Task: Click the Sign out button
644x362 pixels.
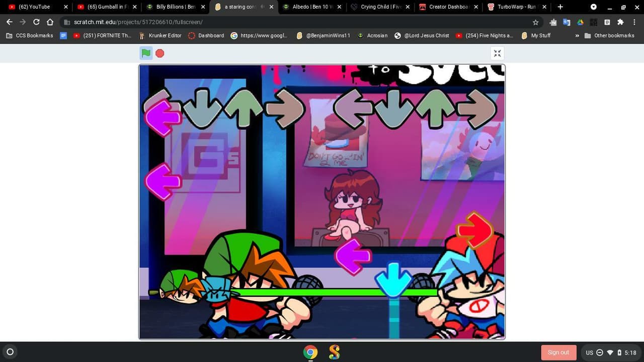Action: [558, 352]
